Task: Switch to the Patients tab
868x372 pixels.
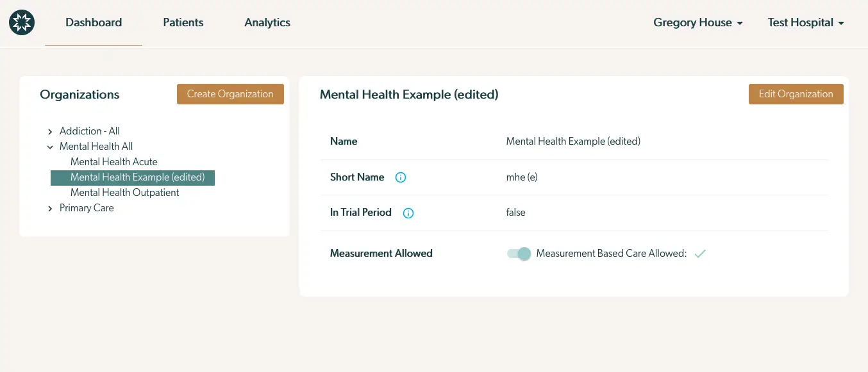Action: coord(183,22)
